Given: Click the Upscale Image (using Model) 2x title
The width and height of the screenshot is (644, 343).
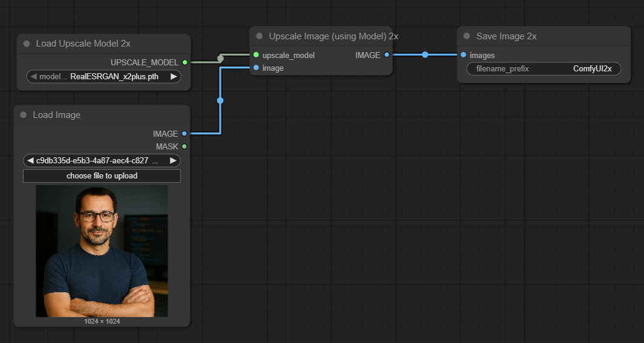Looking at the screenshot, I should 333,36.
